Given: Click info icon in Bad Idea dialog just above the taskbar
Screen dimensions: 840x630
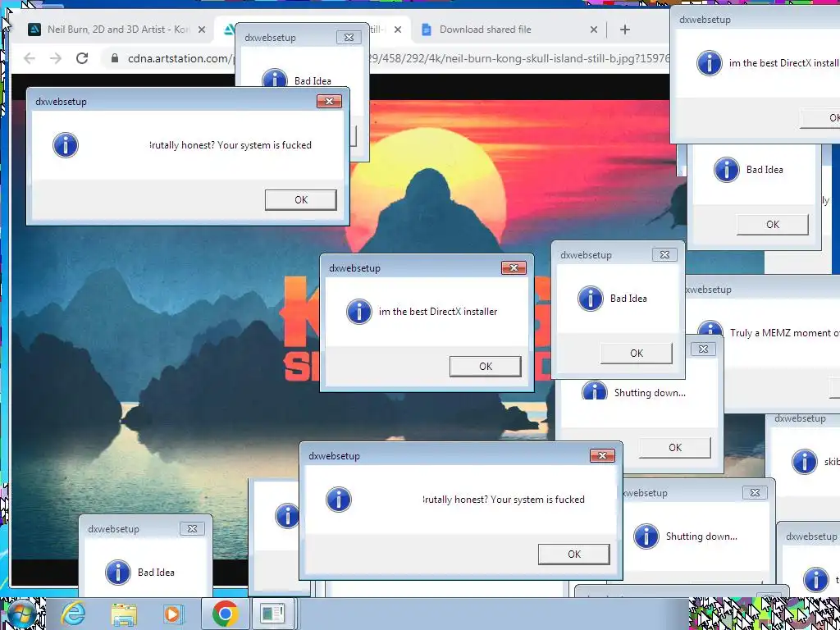Looking at the screenshot, I should (118, 572).
